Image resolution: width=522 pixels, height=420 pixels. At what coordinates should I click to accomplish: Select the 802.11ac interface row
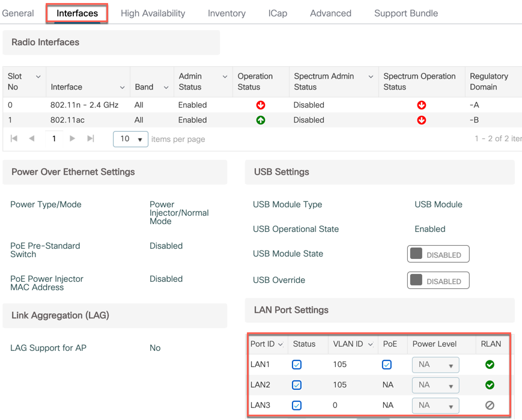(x=263, y=120)
